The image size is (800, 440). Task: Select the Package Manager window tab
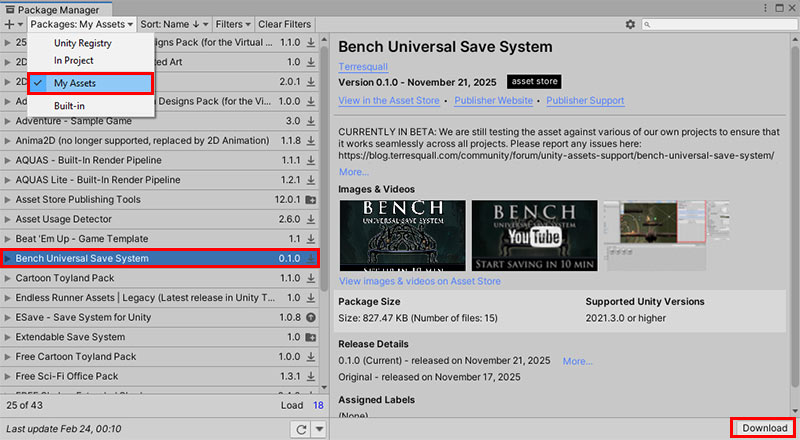click(x=56, y=9)
